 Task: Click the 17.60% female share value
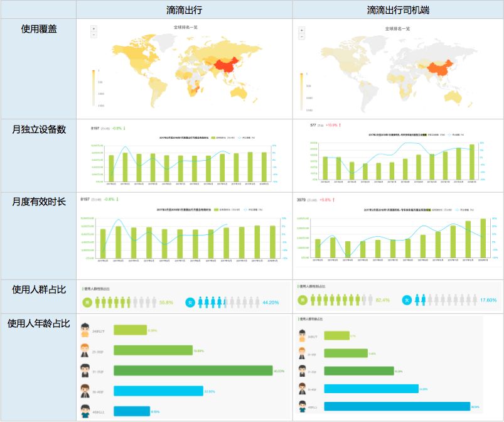click(x=488, y=300)
